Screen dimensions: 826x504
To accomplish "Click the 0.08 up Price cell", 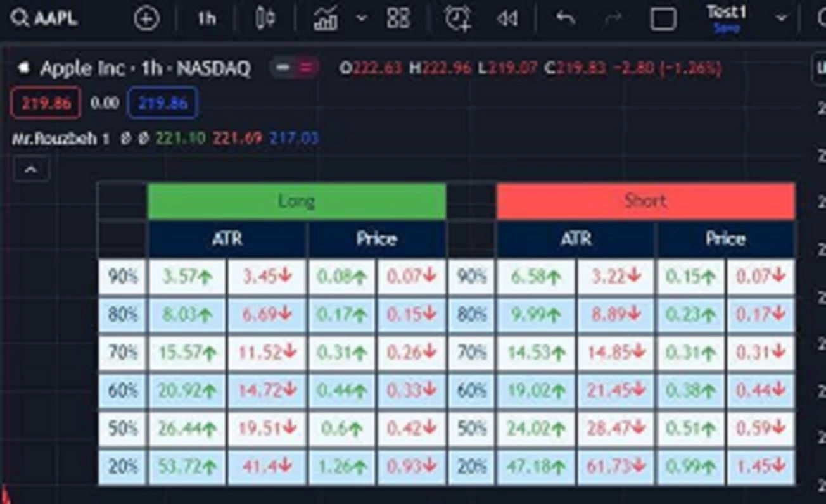I will (x=341, y=277).
